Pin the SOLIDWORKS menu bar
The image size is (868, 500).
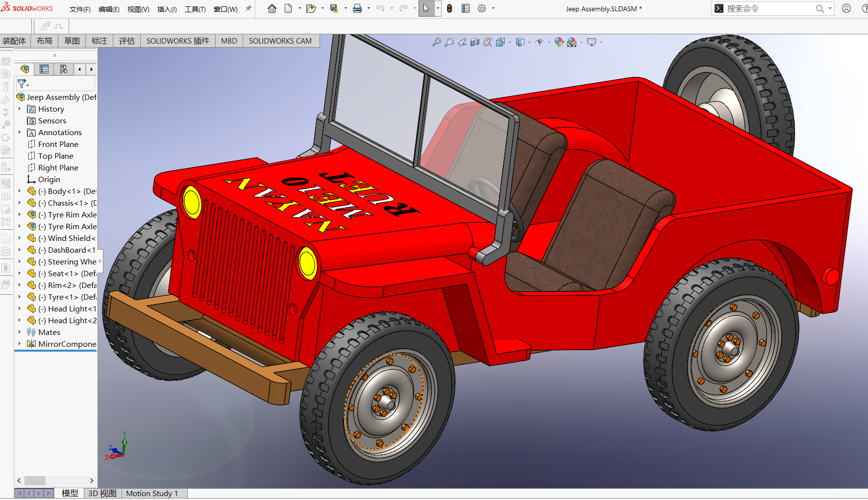248,8
